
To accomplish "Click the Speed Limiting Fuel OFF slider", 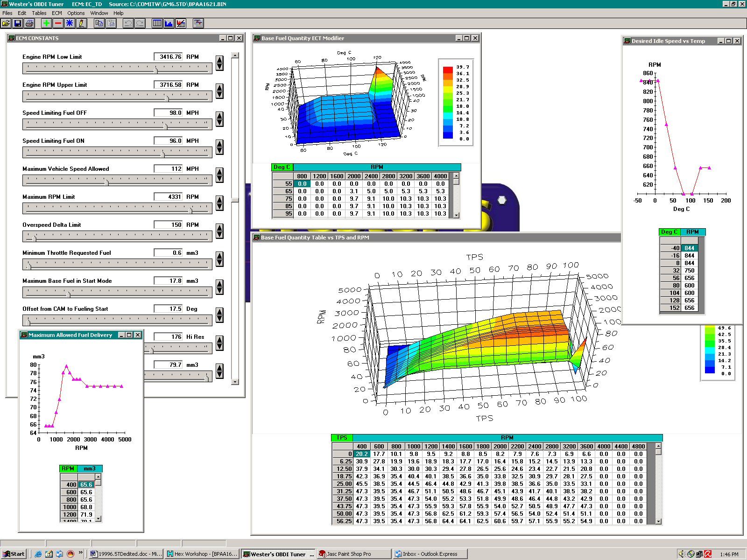I will point(117,125).
